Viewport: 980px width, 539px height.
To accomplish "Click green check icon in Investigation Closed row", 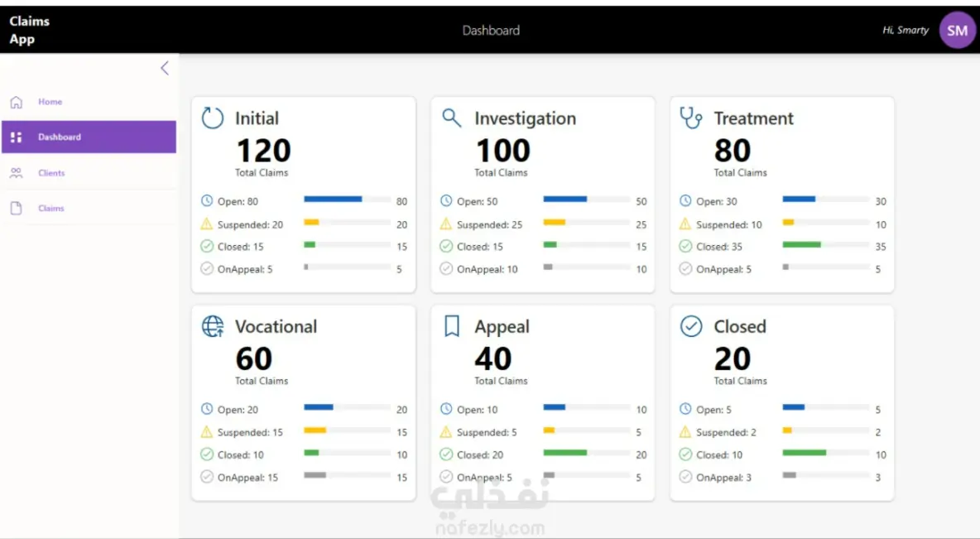I will 445,247.
